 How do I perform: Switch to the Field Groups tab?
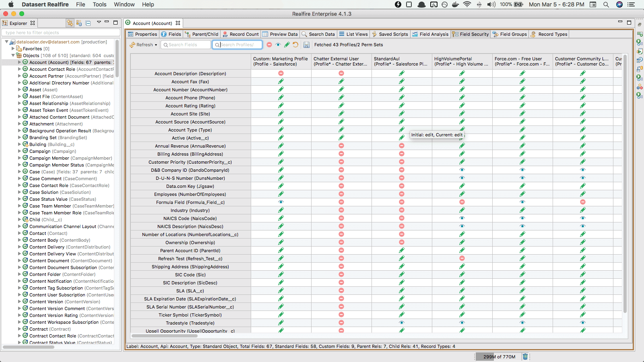pos(510,34)
